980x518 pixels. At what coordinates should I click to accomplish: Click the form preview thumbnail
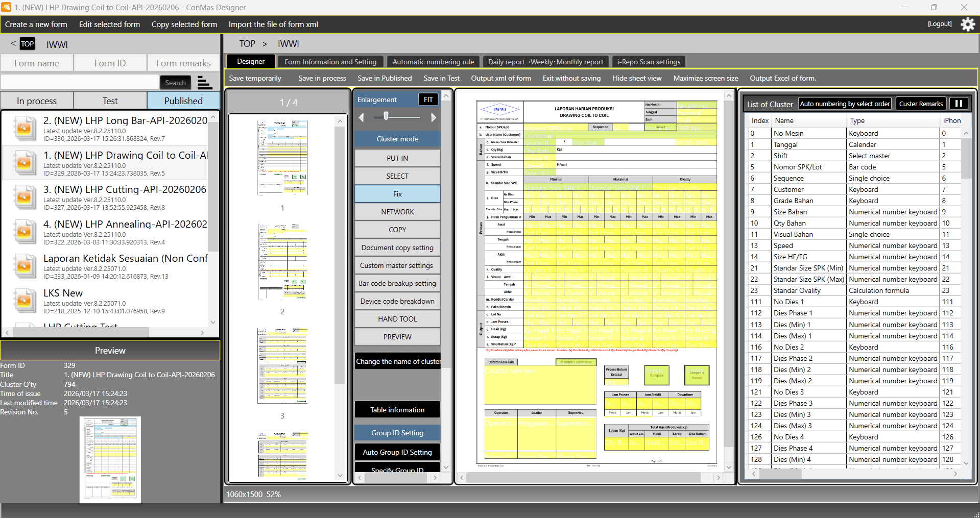coord(110,460)
